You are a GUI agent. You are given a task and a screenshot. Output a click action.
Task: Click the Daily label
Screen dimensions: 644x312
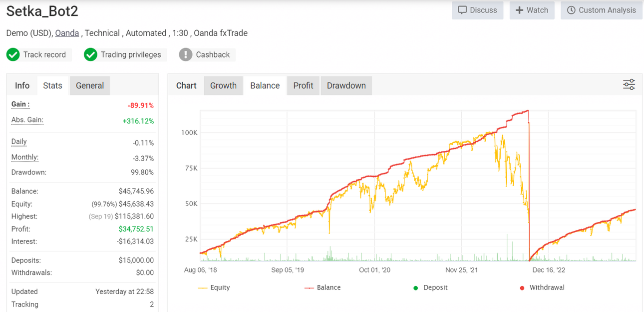point(19,141)
